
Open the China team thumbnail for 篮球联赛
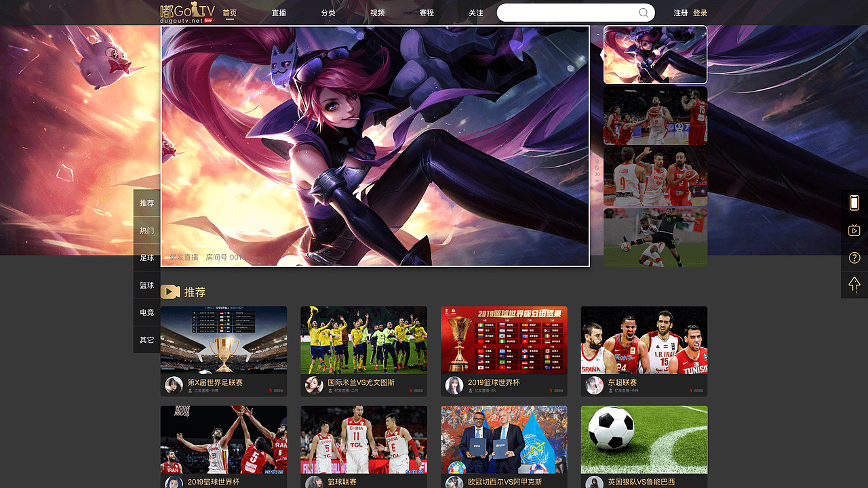click(x=364, y=439)
